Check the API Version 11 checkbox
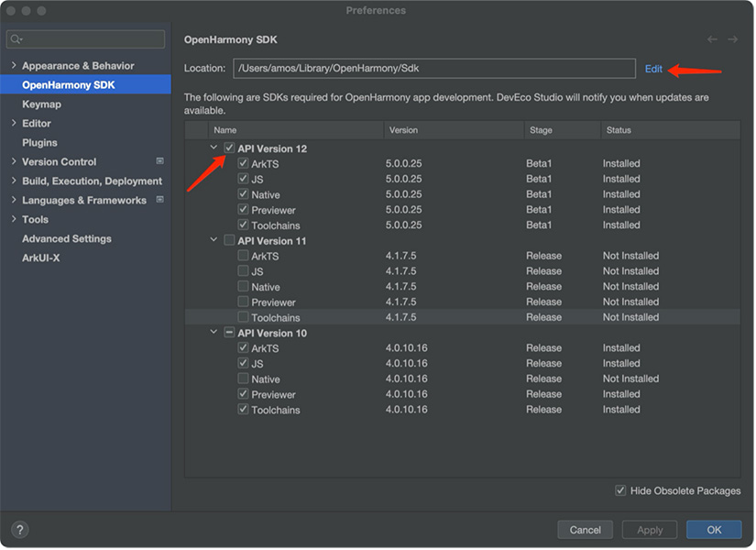756x550 pixels. click(x=229, y=241)
